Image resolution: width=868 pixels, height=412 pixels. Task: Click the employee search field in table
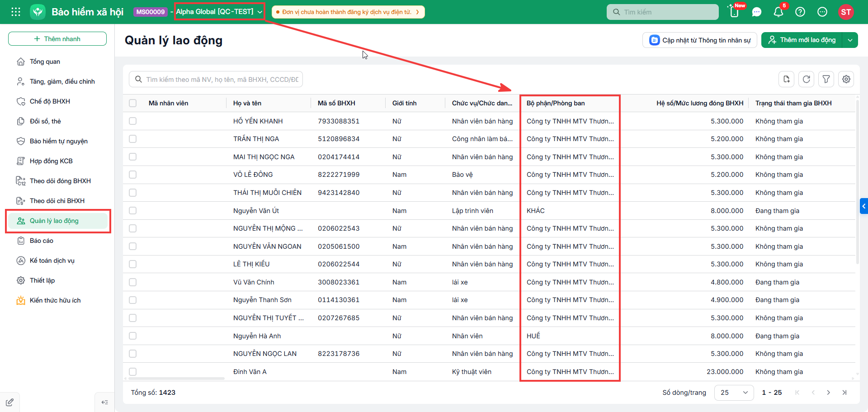coord(216,79)
